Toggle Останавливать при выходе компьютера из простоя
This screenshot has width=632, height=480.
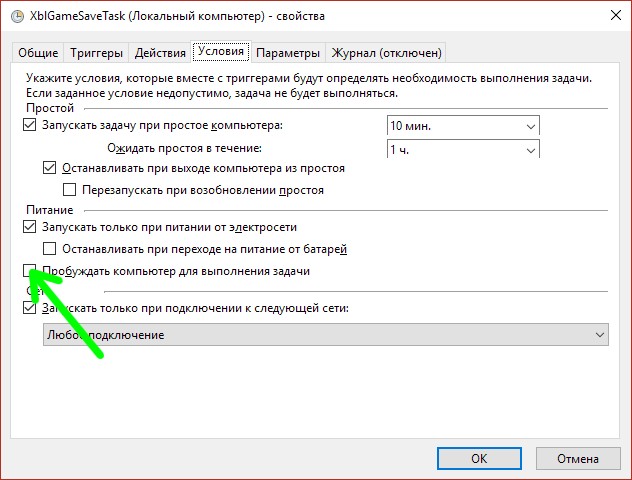pyautogui.click(x=50, y=169)
